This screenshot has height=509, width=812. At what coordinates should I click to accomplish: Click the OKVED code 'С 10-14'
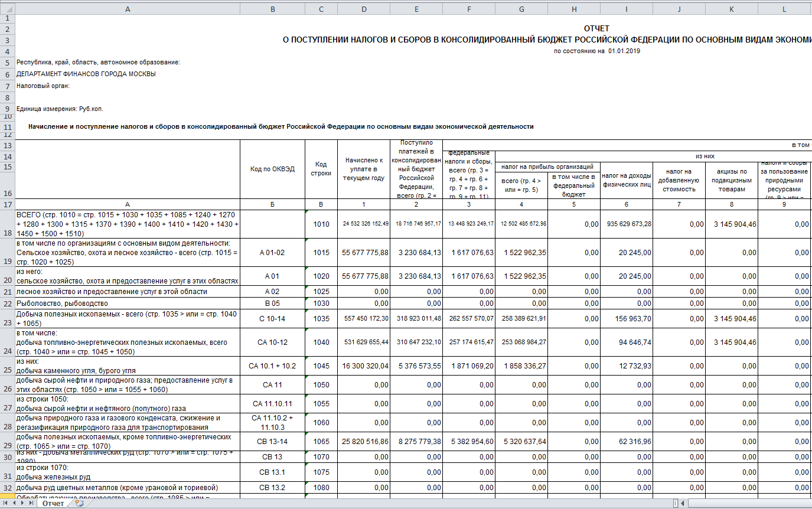tap(272, 319)
